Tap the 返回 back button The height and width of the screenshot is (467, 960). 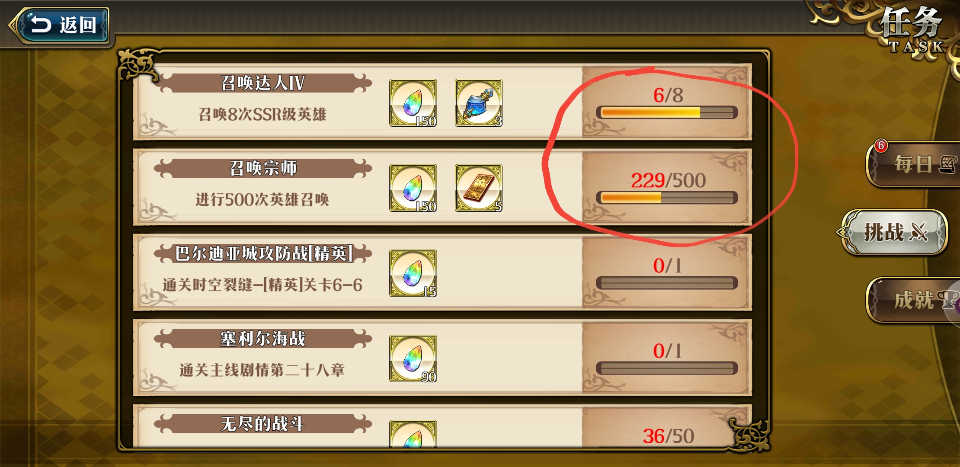pyautogui.click(x=59, y=25)
